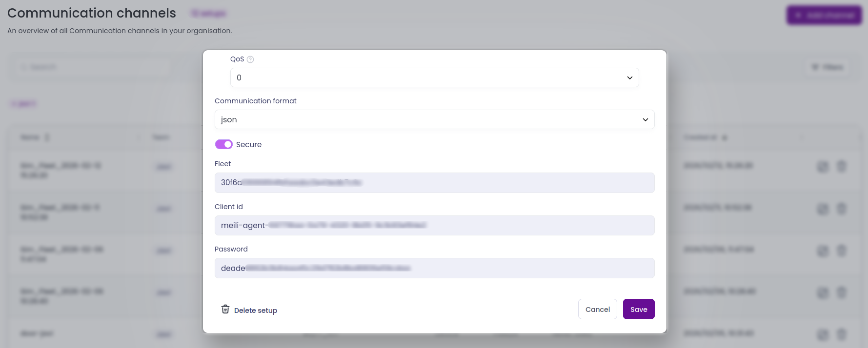868x348 pixels.
Task: Click the edit icon in the second table row
Action: (823, 209)
